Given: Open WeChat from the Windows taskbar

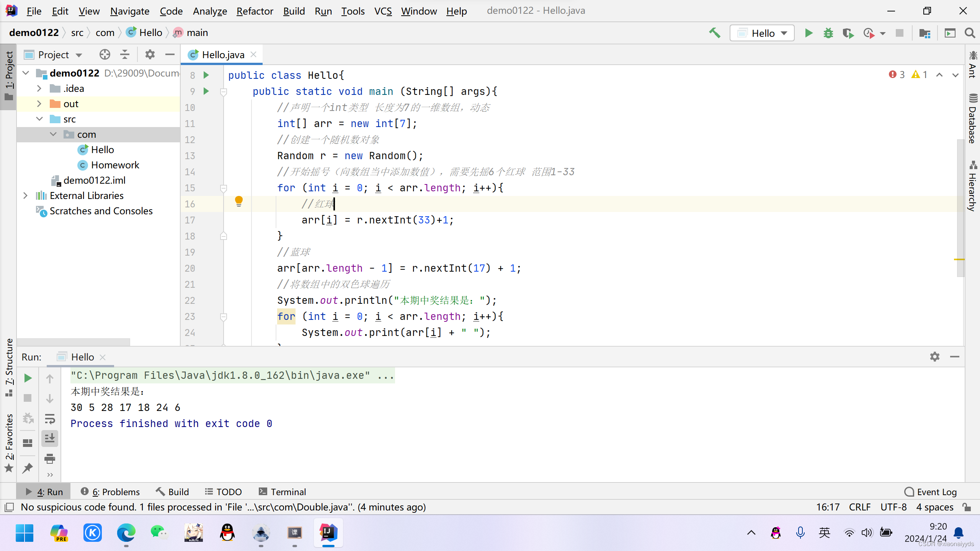Looking at the screenshot, I should click(x=159, y=532).
